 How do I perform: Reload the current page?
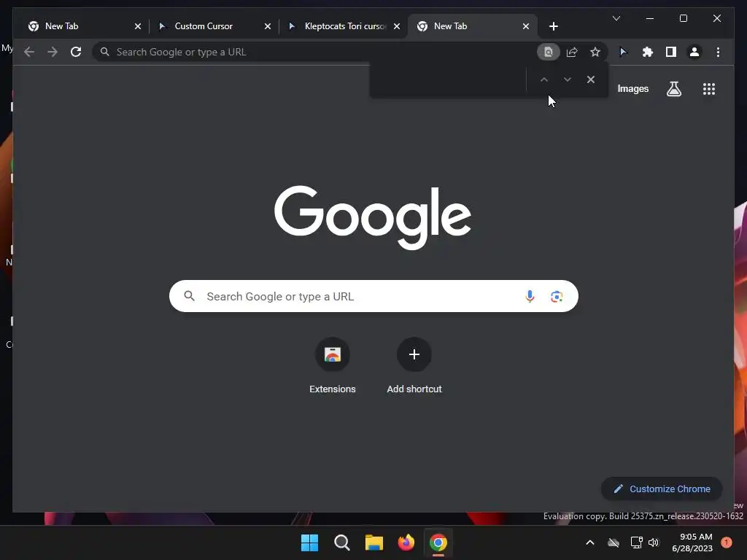[x=76, y=52]
